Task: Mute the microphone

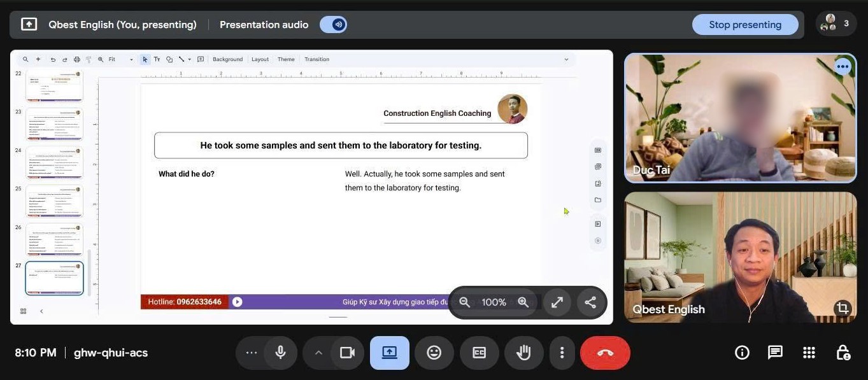Action: (280, 353)
